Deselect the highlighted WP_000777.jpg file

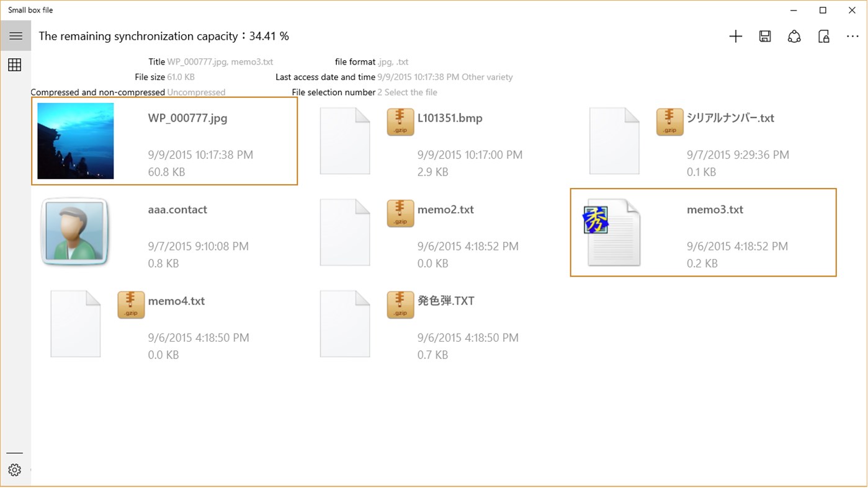pos(164,141)
